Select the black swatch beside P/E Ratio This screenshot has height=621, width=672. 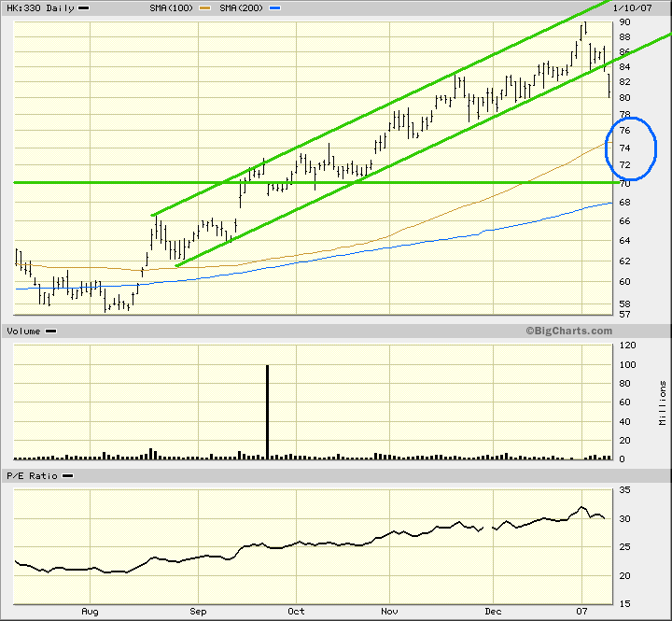68,475
